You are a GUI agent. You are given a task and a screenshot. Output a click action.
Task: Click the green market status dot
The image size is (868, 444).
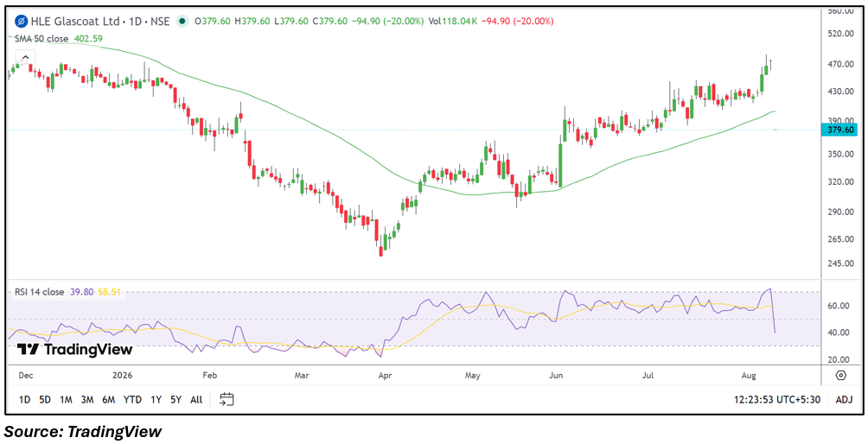click(x=181, y=22)
